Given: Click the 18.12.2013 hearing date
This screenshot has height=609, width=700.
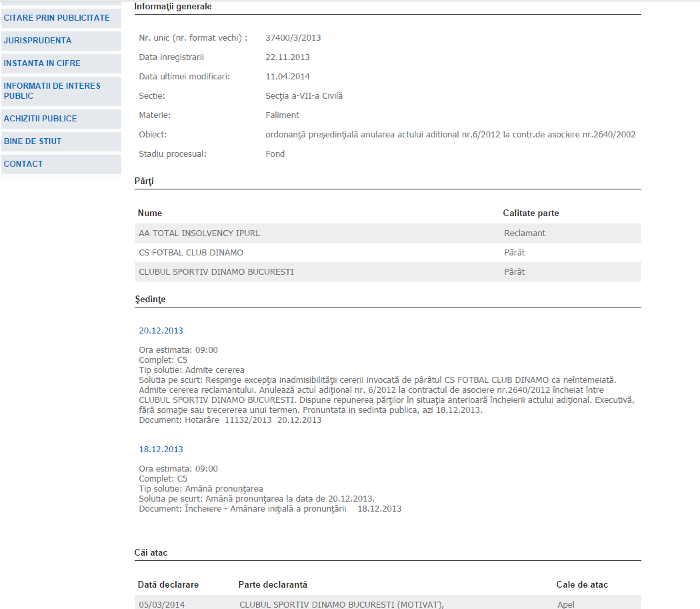Looking at the screenshot, I should tap(161, 450).
